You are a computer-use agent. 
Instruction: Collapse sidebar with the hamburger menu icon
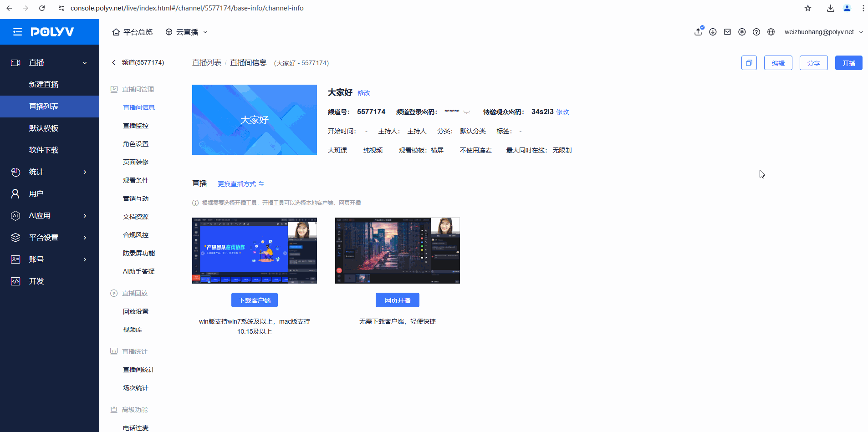point(17,32)
